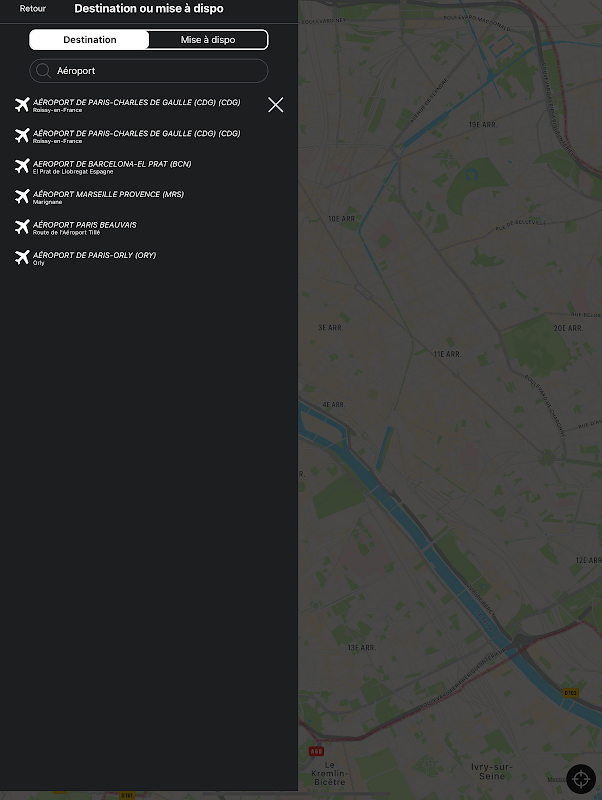Viewport: 602px width, 800px height.
Task: Click Ivry-sur-Seine on the map
Action: [491, 771]
